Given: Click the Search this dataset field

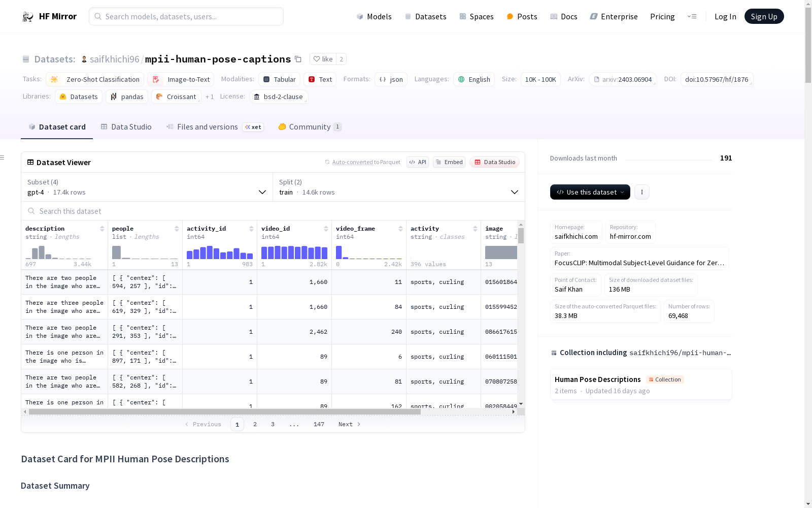Looking at the screenshot, I should click(x=273, y=211).
